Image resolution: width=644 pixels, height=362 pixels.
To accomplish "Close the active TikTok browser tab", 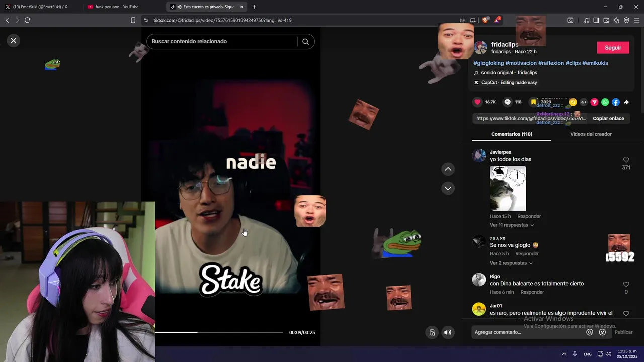I will 242,7.
